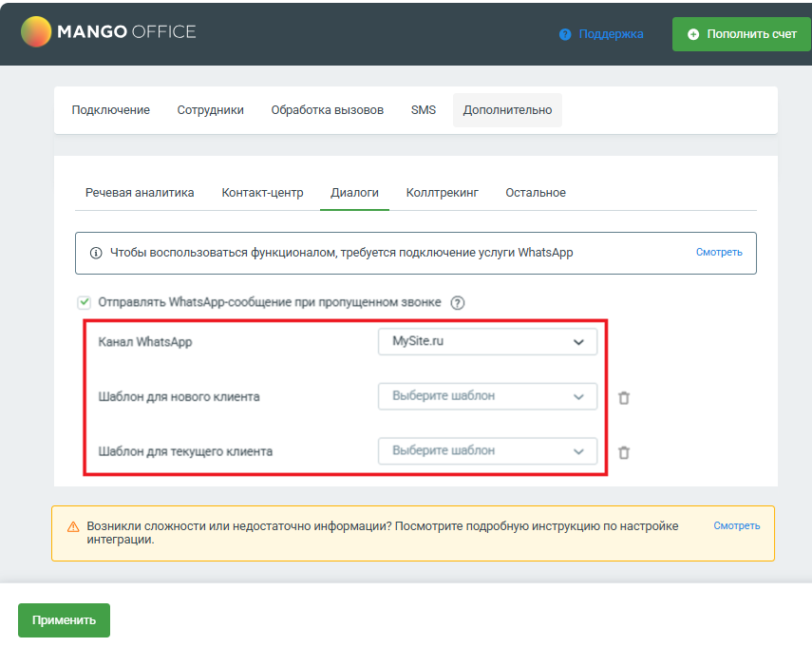
Task: Toggle the Отправлять WhatsApp-сообщение checkbox
Action: coord(84,302)
